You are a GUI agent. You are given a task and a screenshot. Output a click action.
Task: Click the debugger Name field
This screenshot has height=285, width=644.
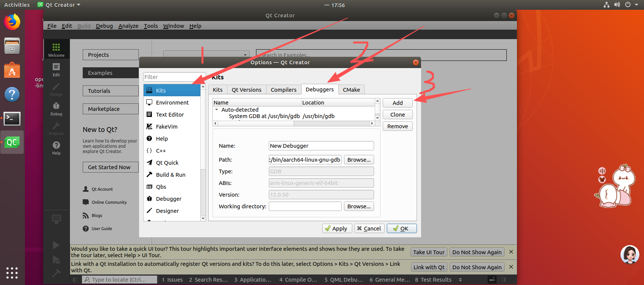click(321, 146)
